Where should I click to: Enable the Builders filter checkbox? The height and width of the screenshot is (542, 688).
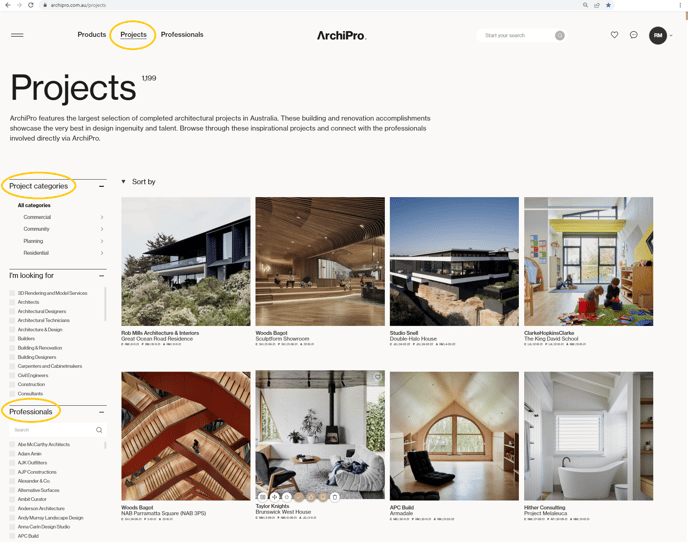coord(12,338)
